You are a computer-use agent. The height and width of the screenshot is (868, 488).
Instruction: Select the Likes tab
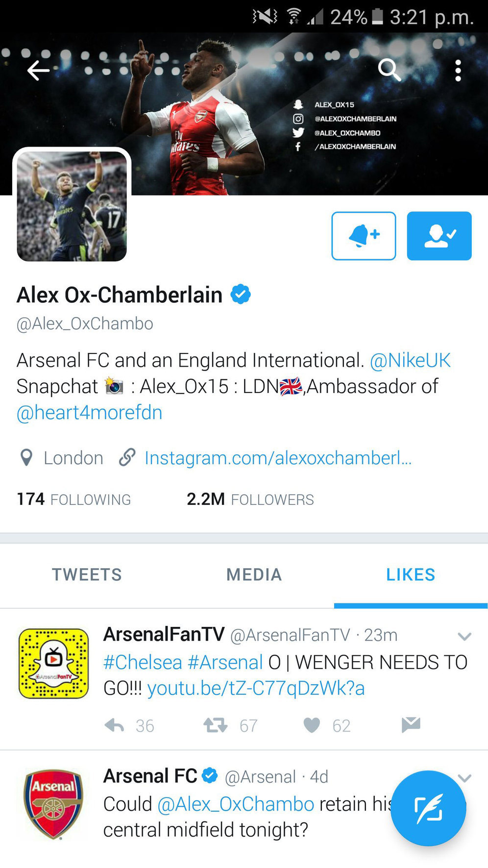pyautogui.click(x=411, y=574)
